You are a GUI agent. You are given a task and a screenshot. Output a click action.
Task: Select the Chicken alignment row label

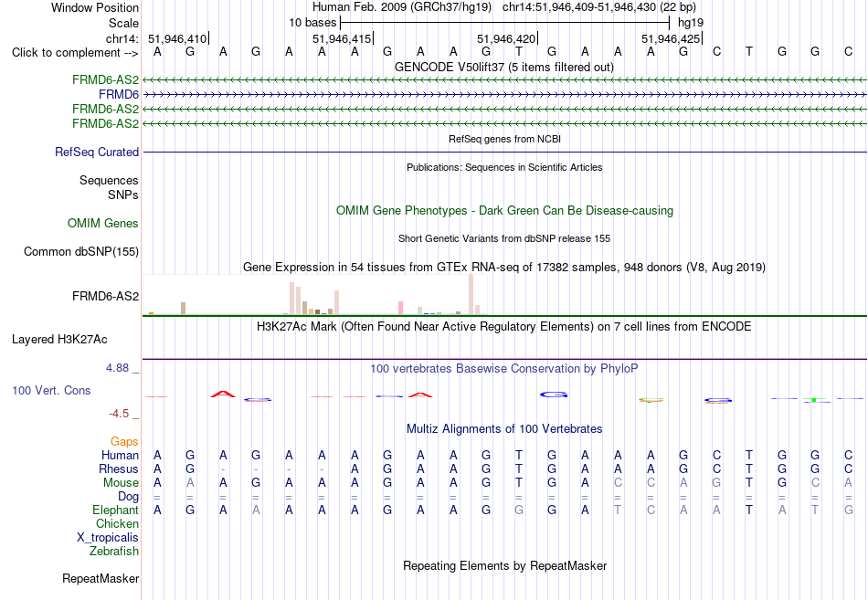(x=117, y=523)
